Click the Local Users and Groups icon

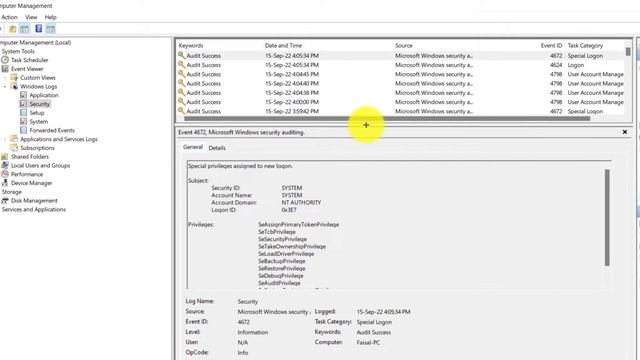click(x=5, y=165)
